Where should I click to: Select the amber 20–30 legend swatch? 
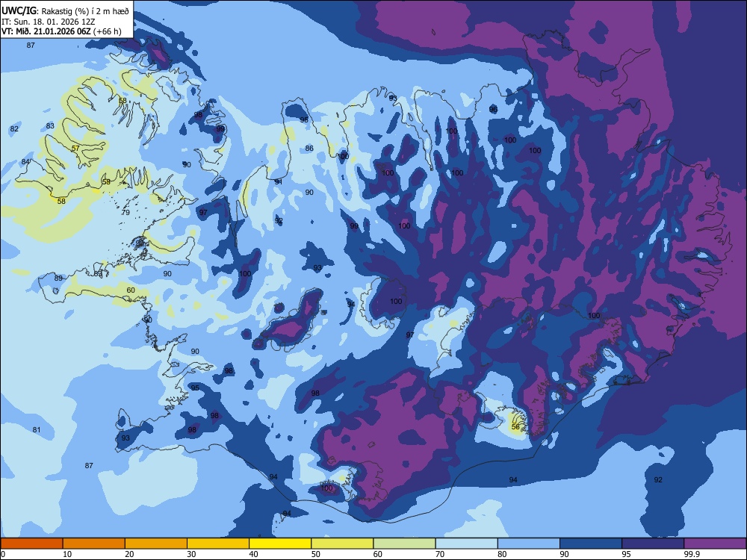[156, 544]
